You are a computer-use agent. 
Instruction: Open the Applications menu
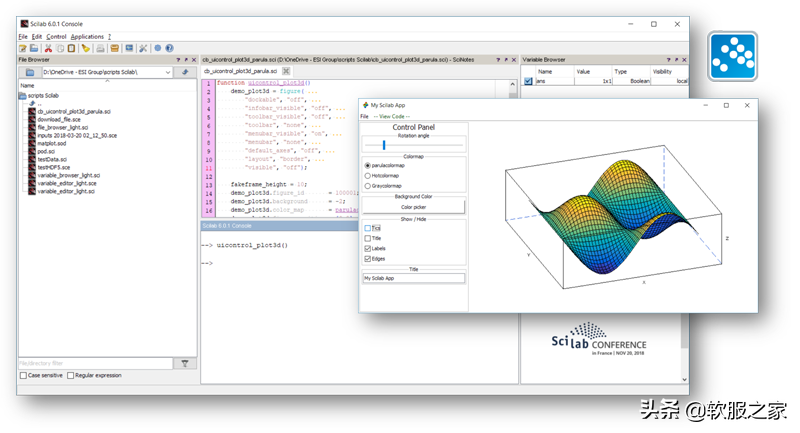(x=87, y=37)
